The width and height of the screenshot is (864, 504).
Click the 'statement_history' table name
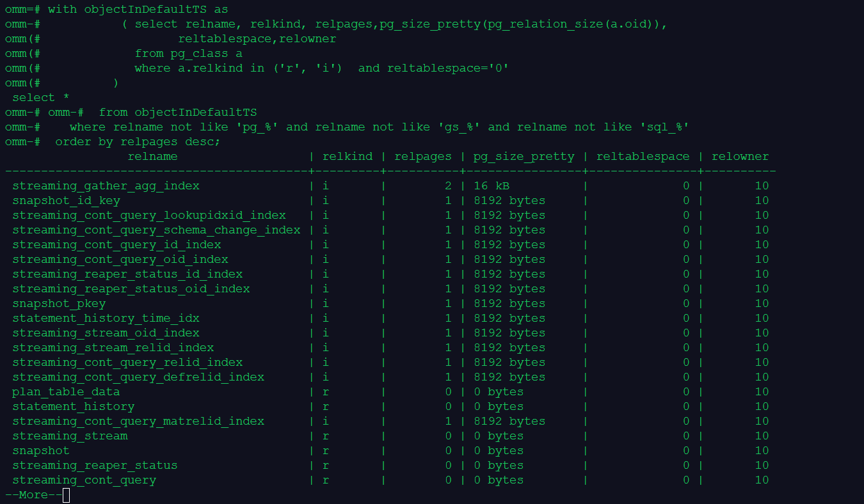coord(74,406)
